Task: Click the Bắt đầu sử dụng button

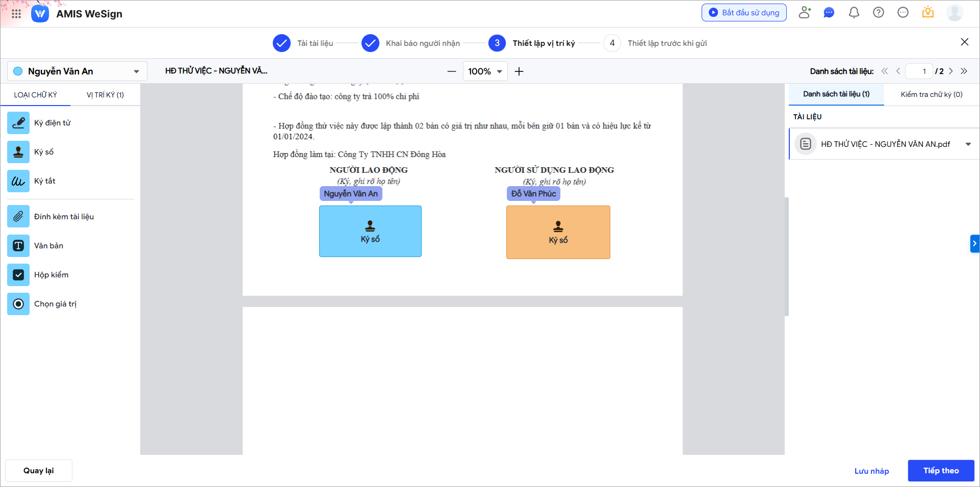Action: (744, 13)
